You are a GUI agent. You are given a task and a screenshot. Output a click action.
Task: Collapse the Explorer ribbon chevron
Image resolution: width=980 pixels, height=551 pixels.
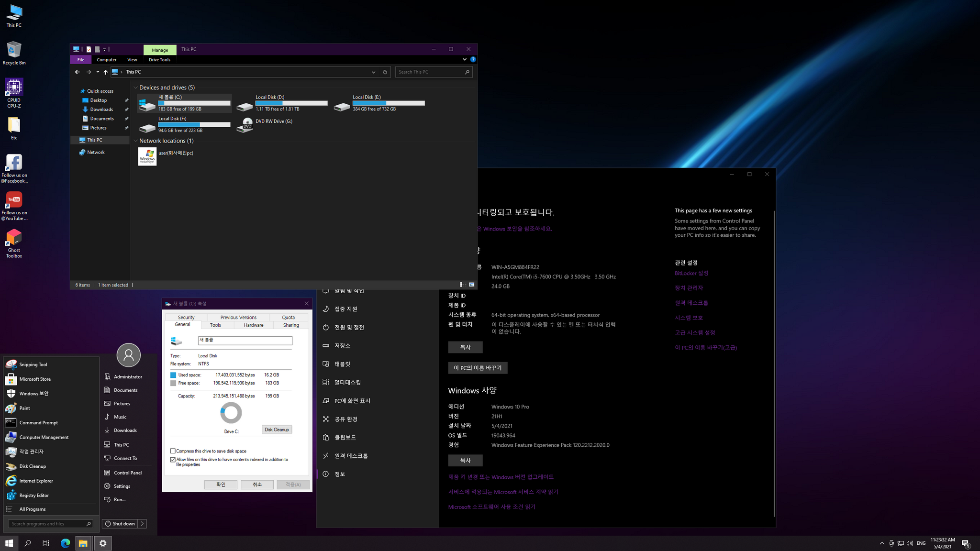point(464,59)
